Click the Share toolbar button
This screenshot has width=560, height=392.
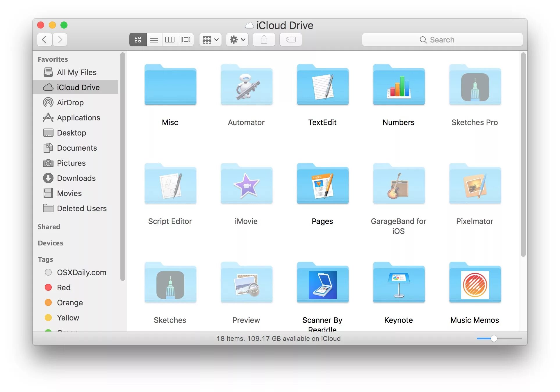pyautogui.click(x=264, y=40)
